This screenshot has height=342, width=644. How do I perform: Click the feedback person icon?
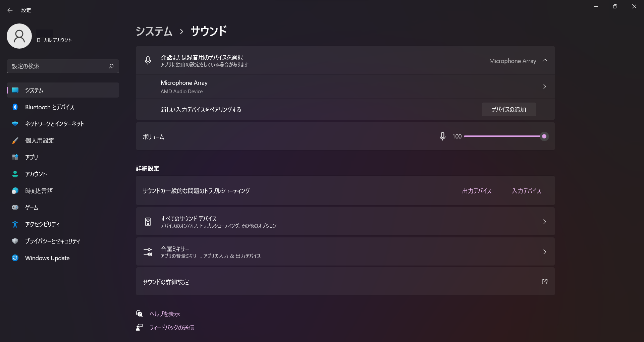(139, 327)
